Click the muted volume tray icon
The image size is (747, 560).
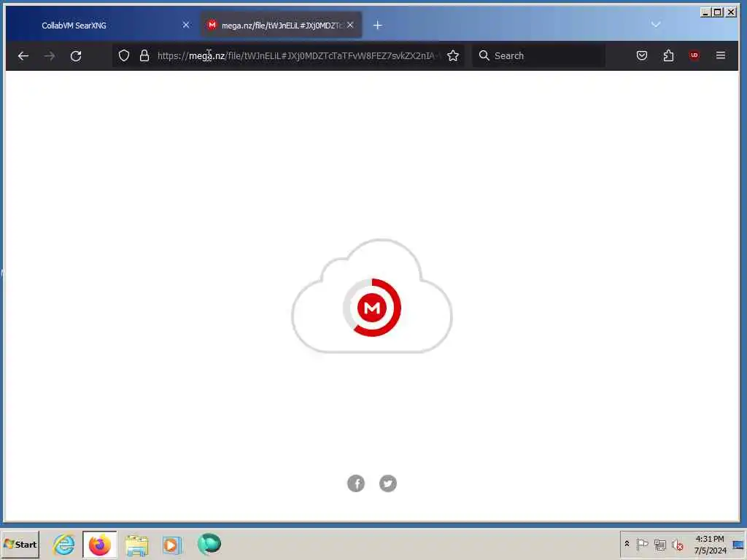point(678,544)
